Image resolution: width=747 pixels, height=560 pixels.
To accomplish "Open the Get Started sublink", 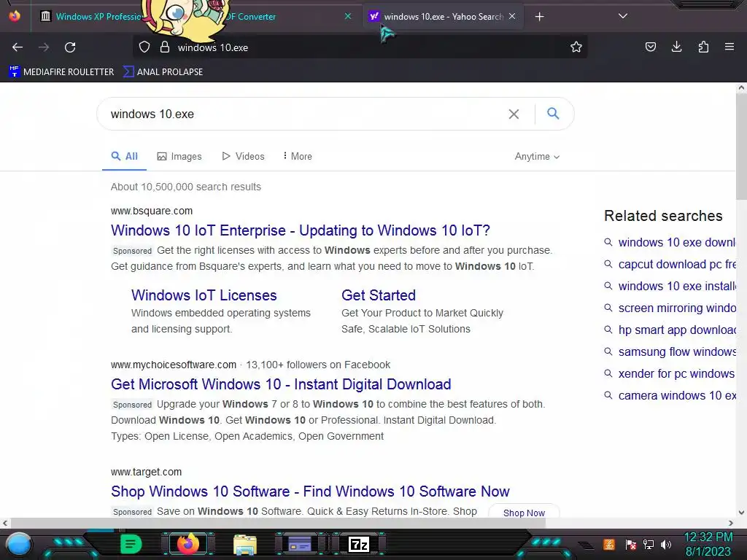I will 379,295.
